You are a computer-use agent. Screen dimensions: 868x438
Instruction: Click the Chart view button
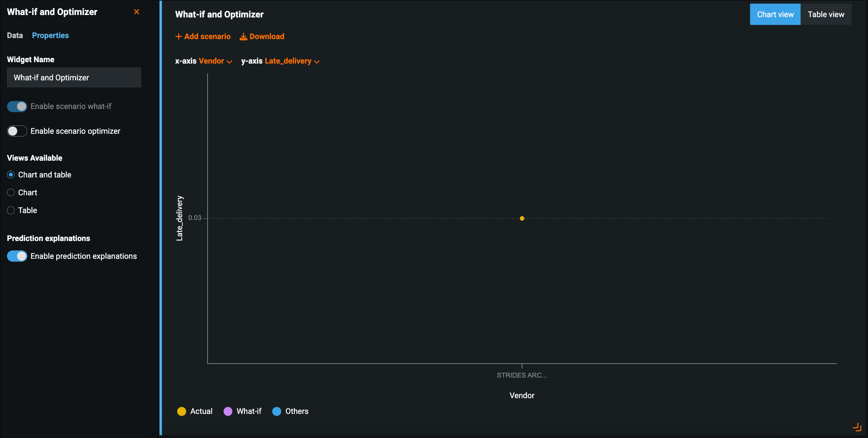[775, 14]
